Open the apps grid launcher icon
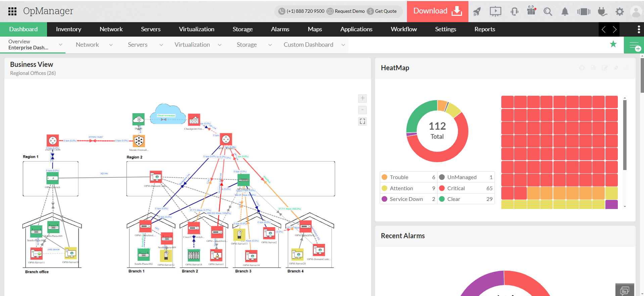Viewport: 644px width, 296px height. coord(12,11)
